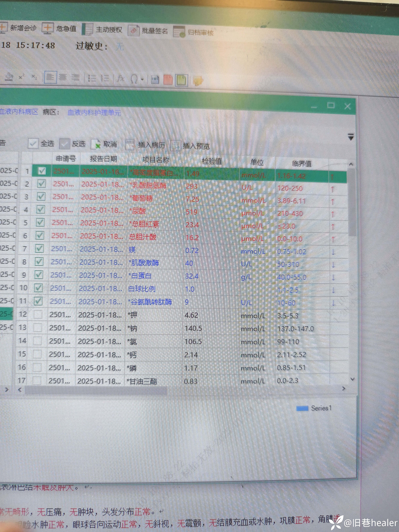Click the horizontal scrollbar under the table

[96, 390]
